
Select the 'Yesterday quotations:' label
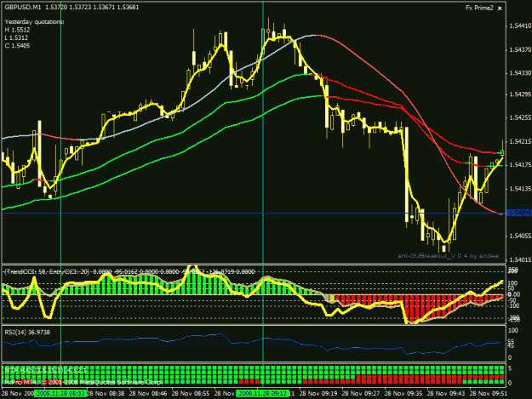(x=34, y=22)
